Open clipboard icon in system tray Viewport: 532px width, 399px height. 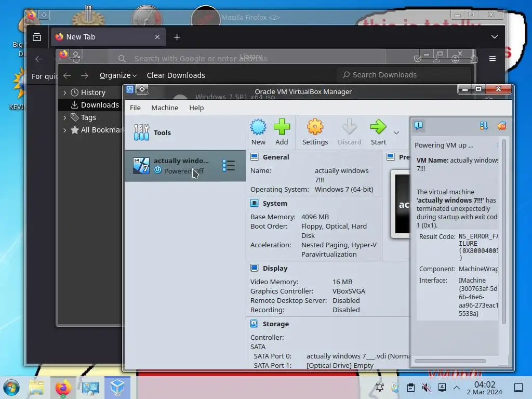pos(410,388)
